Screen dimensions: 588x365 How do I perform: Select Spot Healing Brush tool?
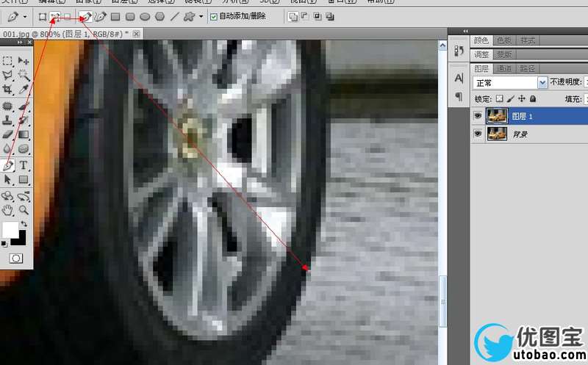pyautogui.click(x=7, y=106)
